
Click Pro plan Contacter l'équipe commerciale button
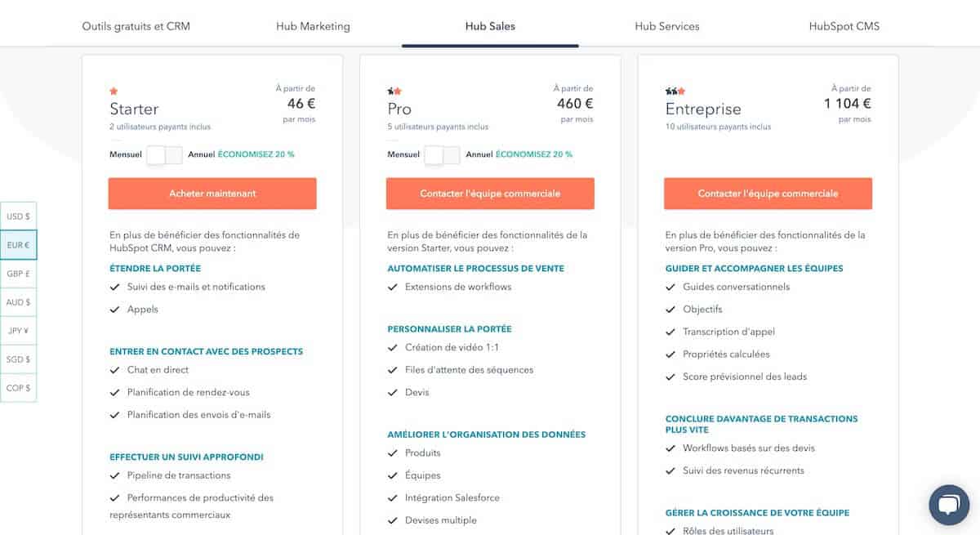coord(490,194)
